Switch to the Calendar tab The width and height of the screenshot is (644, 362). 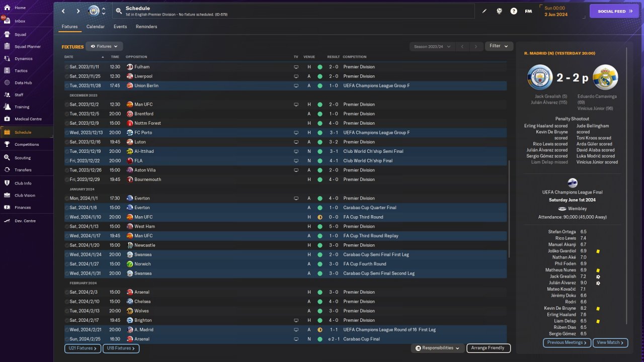[96, 27]
